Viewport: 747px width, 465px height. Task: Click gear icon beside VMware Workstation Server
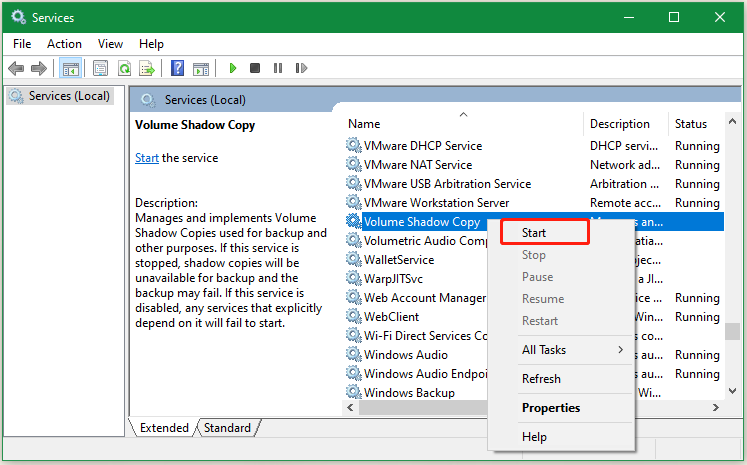coord(353,202)
